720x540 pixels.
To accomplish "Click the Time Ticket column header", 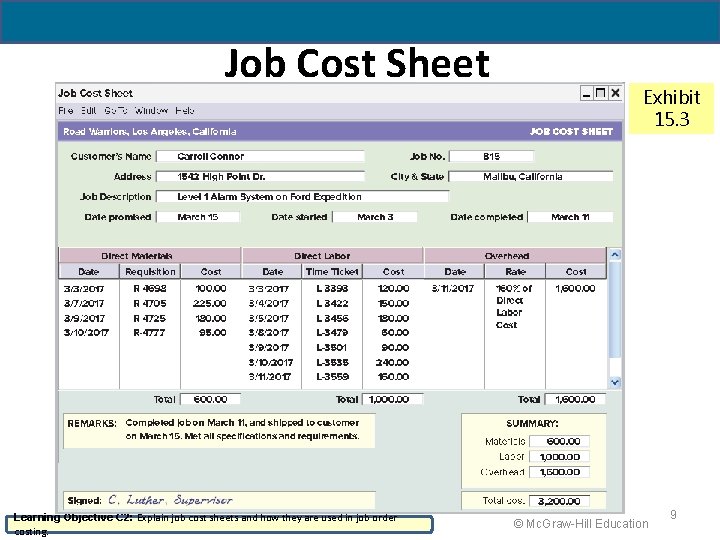I will pos(332,272).
